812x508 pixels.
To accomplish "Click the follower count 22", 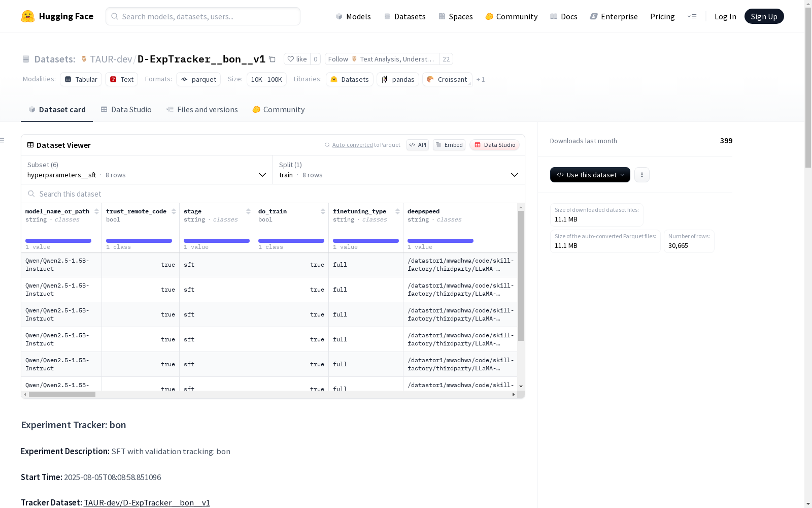I will pos(446,59).
